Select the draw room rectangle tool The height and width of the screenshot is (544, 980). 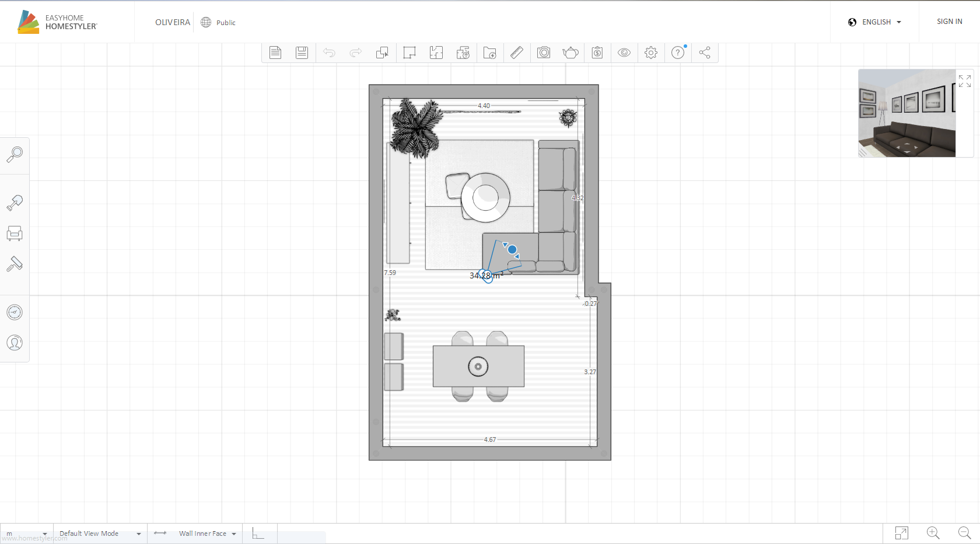(409, 53)
